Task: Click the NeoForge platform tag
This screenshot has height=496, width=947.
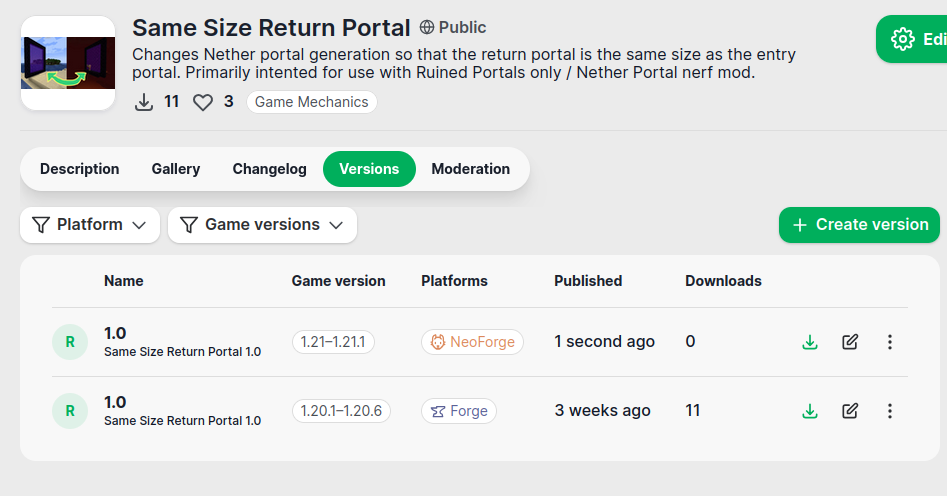Action: (472, 342)
